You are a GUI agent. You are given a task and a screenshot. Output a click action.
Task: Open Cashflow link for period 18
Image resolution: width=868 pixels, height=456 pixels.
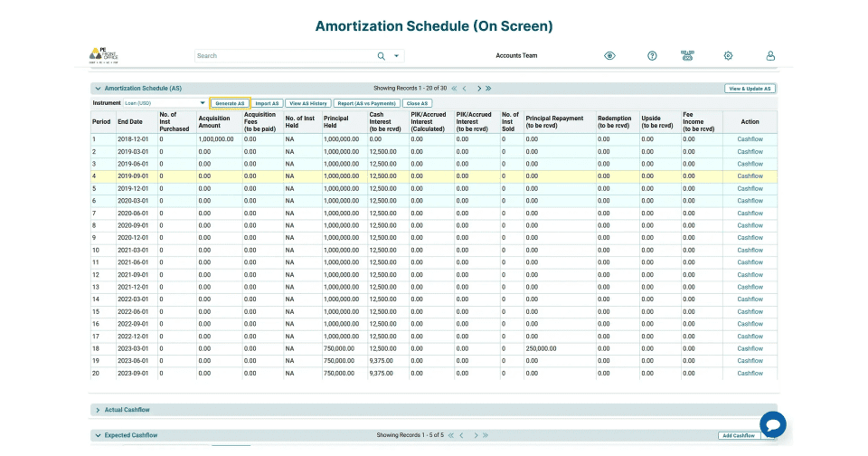click(x=750, y=348)
